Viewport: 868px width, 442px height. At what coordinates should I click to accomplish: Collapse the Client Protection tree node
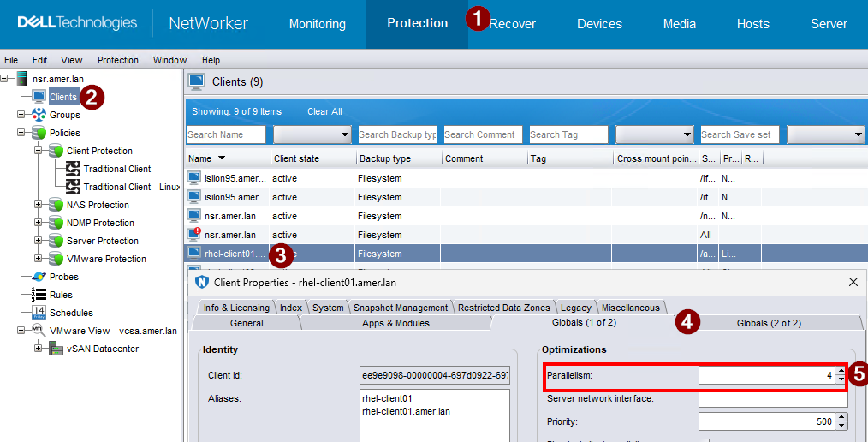pos(38,151)
